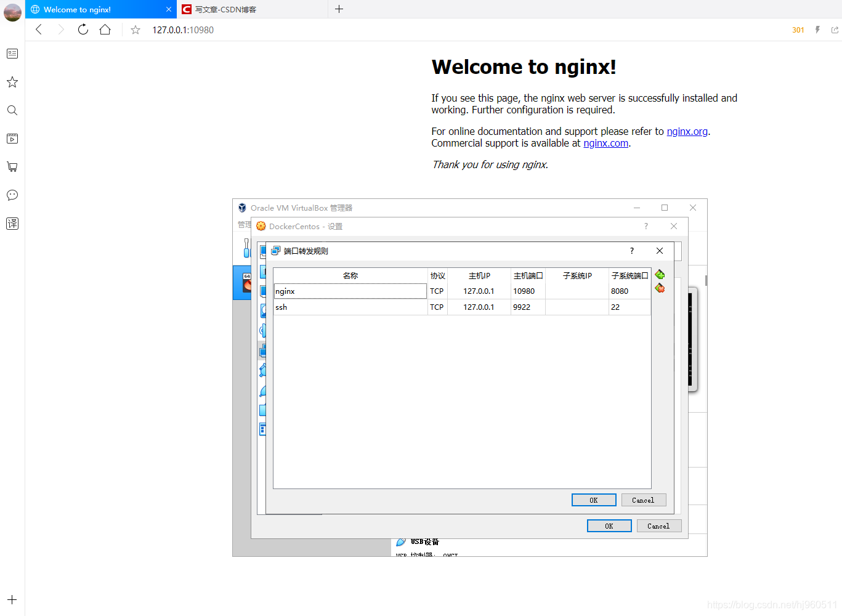Open the translate (译) sidebar icon

(x=12, y=224)
